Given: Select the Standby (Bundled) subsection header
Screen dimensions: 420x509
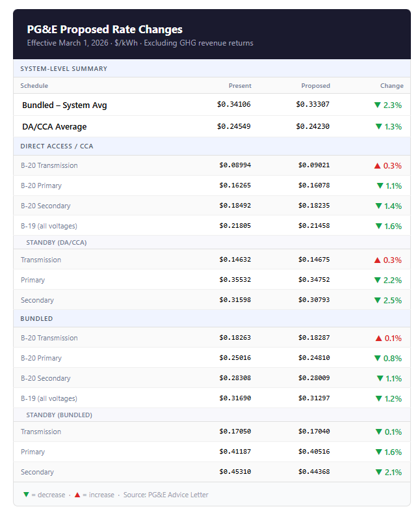Looking at the screenshot, I should 59,415.
